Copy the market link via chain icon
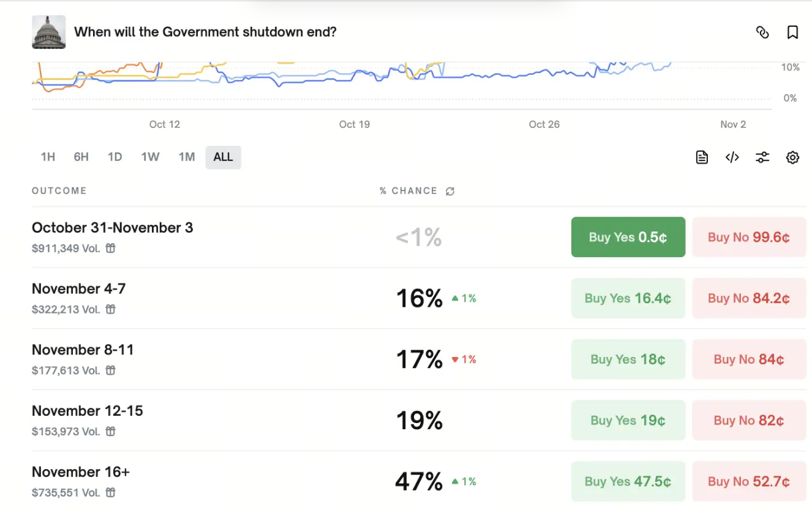 click(x=762, y=32)
